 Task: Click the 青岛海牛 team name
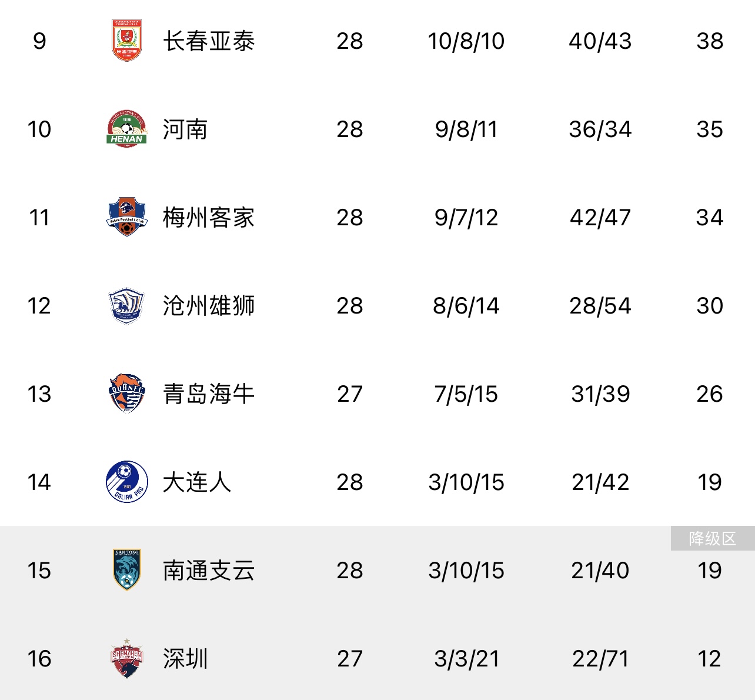pyautogui.click(x=209, y=394)
